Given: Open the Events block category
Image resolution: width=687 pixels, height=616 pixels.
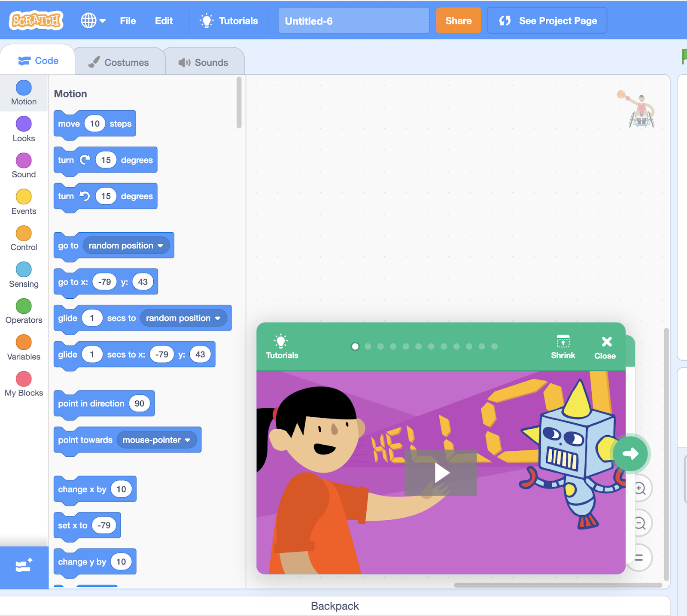Looking at the screenshot, I should click(x=24, y=202).
